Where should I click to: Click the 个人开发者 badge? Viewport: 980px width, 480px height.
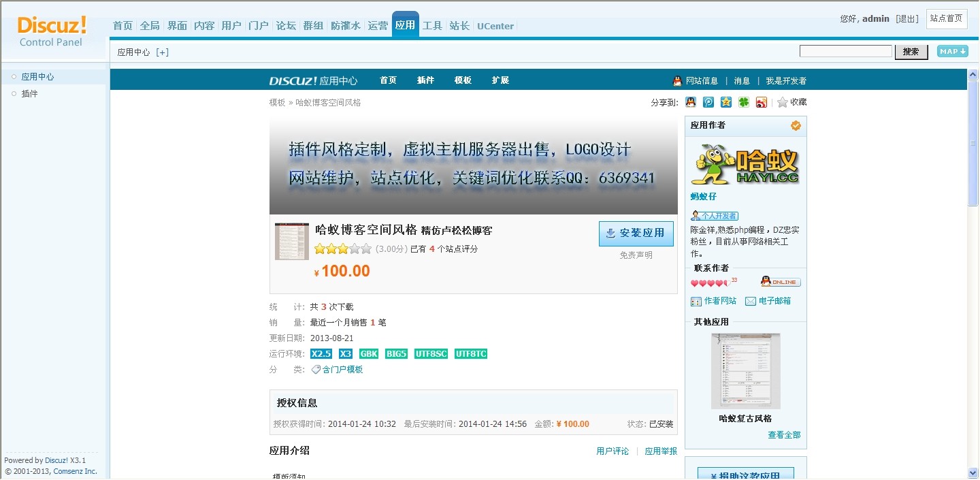coord(715,216)
